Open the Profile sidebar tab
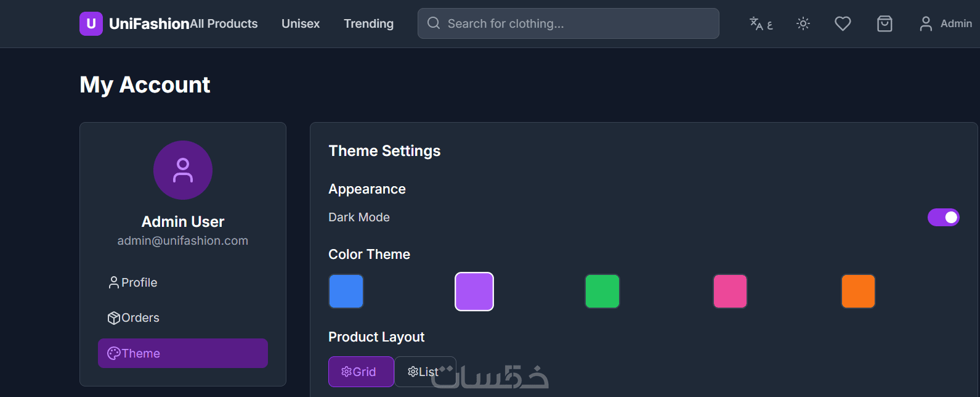The width and height of the screenshot is (980, 397). [x=133, y=282]
